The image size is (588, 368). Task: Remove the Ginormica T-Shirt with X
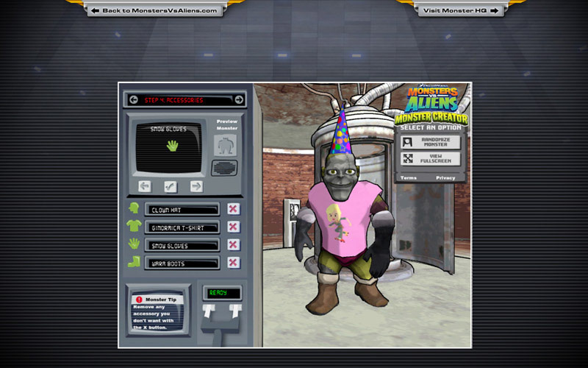tap(233, 227)
